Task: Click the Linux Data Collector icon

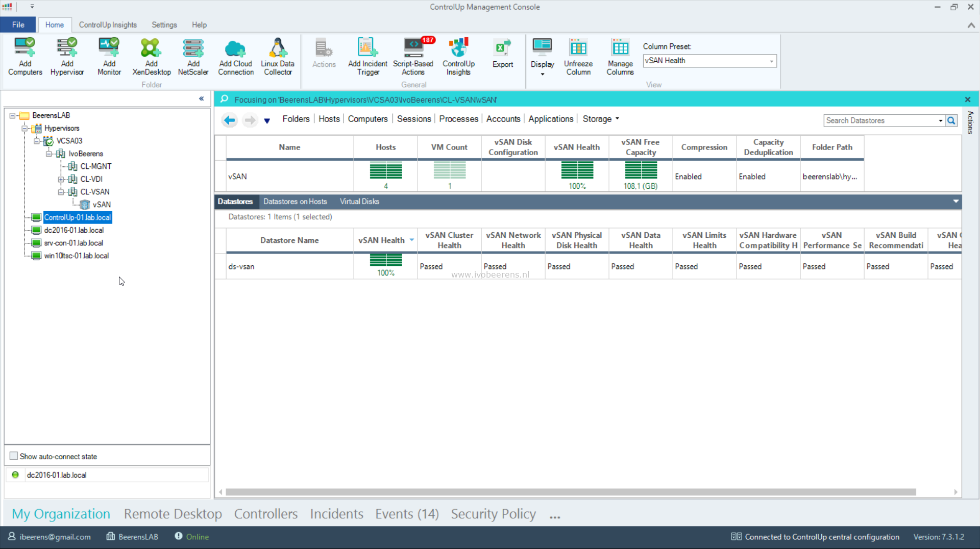Action: pos(278,56)
